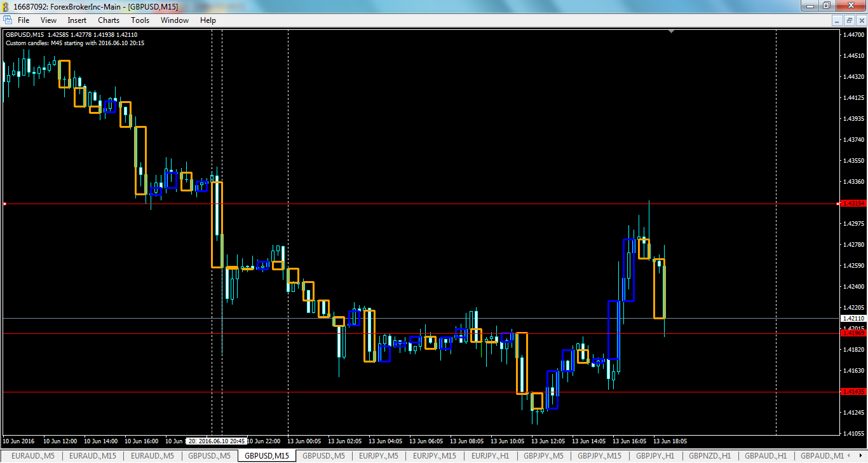This screenshot has width=868, height=463.
Task: Close the GBPUSD,M15 chart window
Action: (862, 20)
